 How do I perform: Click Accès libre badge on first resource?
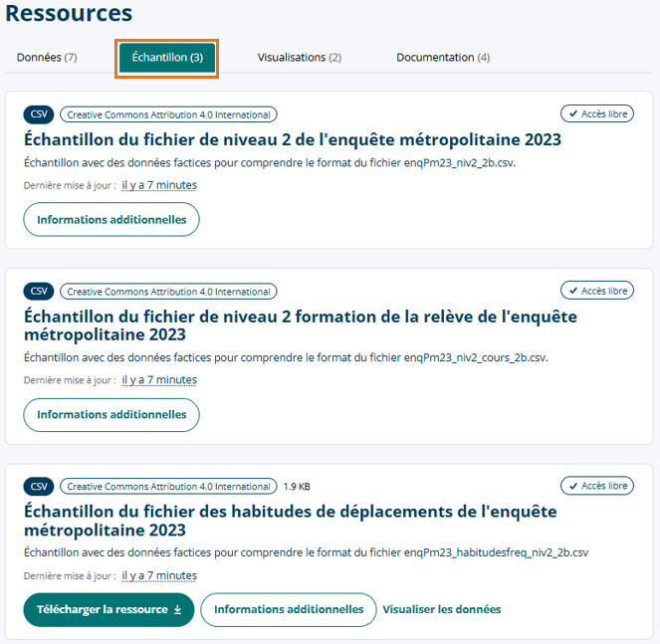(597, 113)
